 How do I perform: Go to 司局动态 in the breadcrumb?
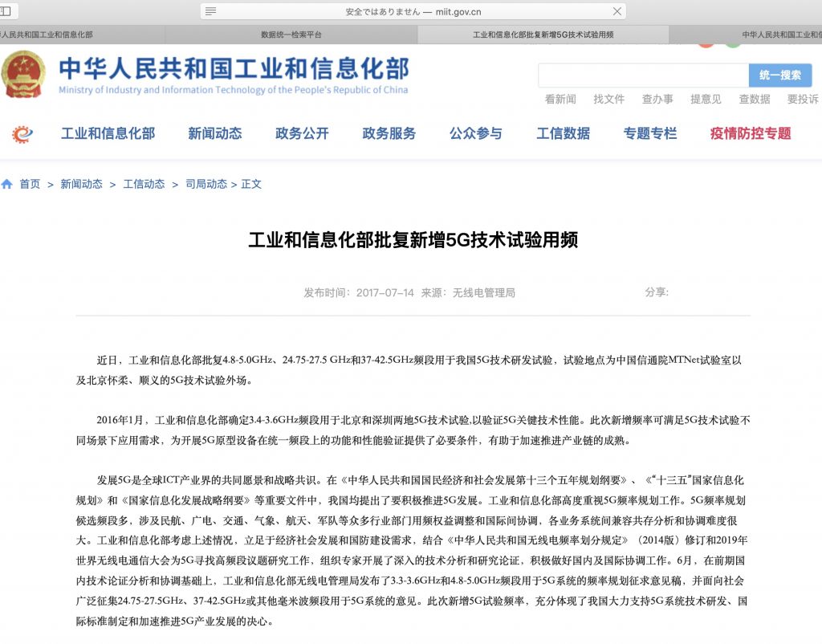206,184
